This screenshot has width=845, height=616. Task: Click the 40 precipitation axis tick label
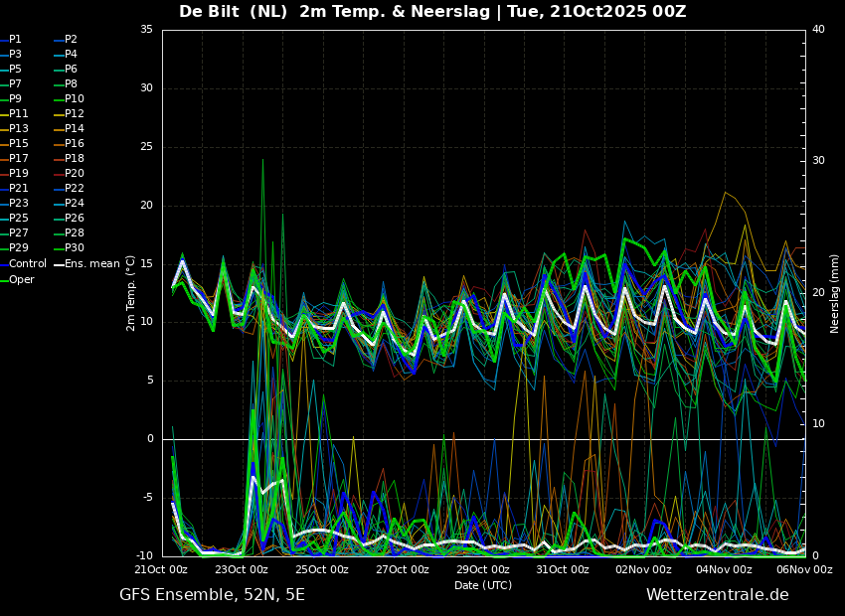(x=818, y=30)
